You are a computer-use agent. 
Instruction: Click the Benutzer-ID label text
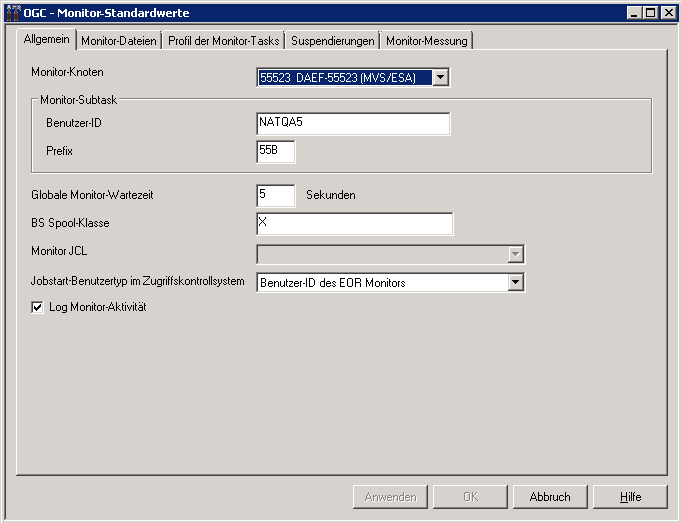74,123
